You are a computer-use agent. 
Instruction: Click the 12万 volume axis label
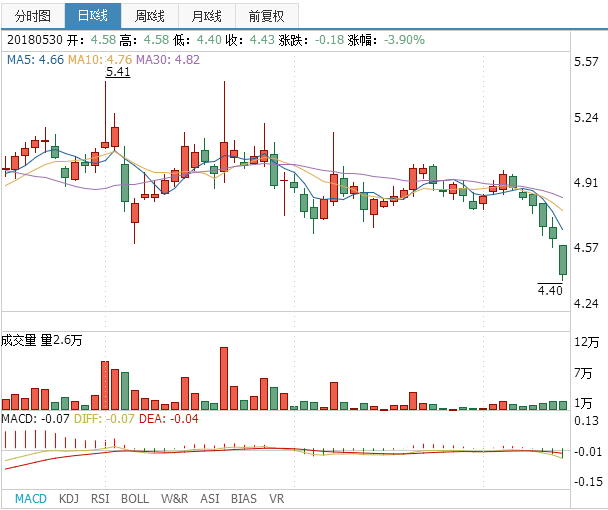pyautogui.click(x=587, y=342)
